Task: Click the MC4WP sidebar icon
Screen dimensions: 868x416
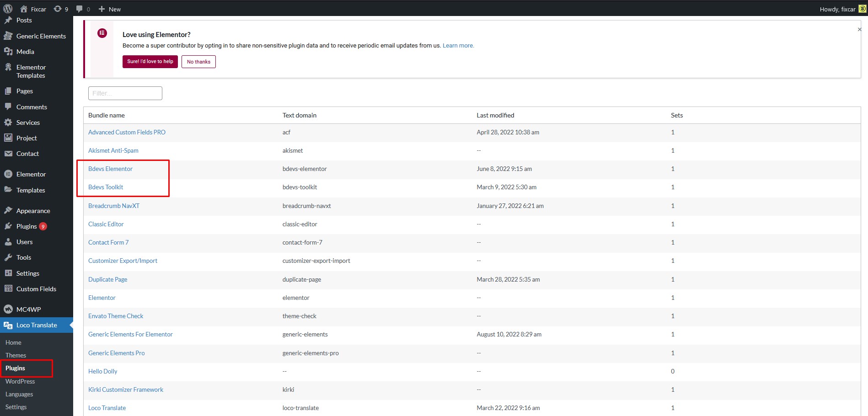Action: coord(8,309)
